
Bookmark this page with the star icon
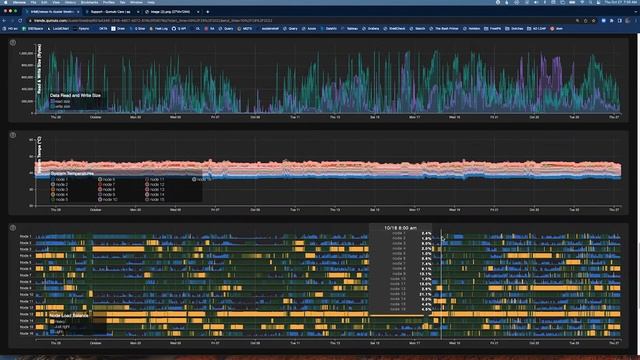pyautogui.click(x=593, y=20)
